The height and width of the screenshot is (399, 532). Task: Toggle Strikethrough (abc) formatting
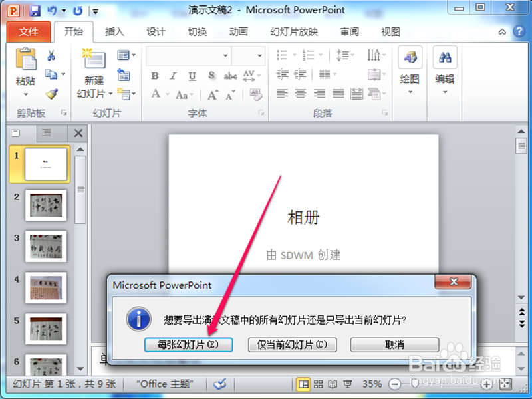tap(230, 76)
